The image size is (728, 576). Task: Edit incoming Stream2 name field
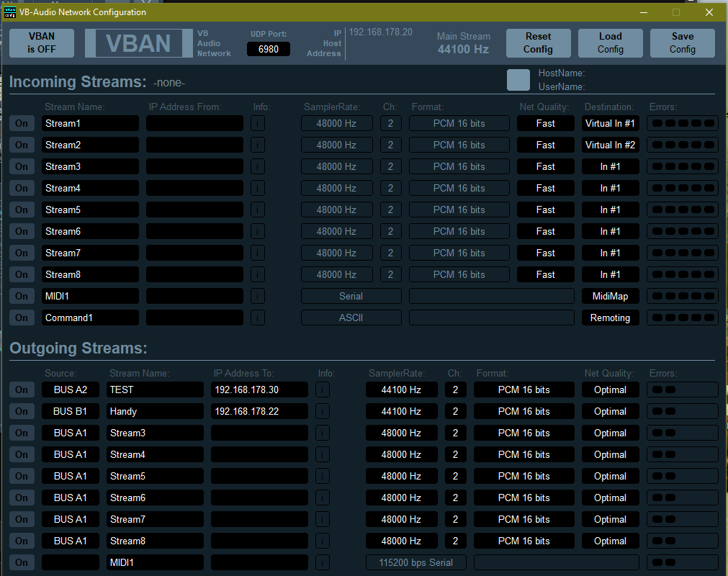click(90, 145)
